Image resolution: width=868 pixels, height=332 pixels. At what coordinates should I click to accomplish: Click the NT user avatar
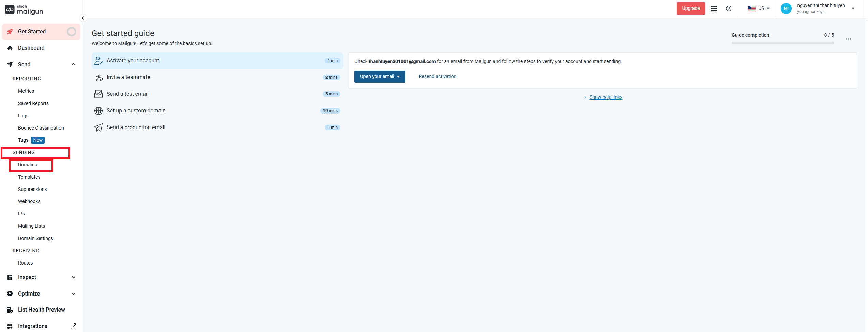[x=786, y=9]
